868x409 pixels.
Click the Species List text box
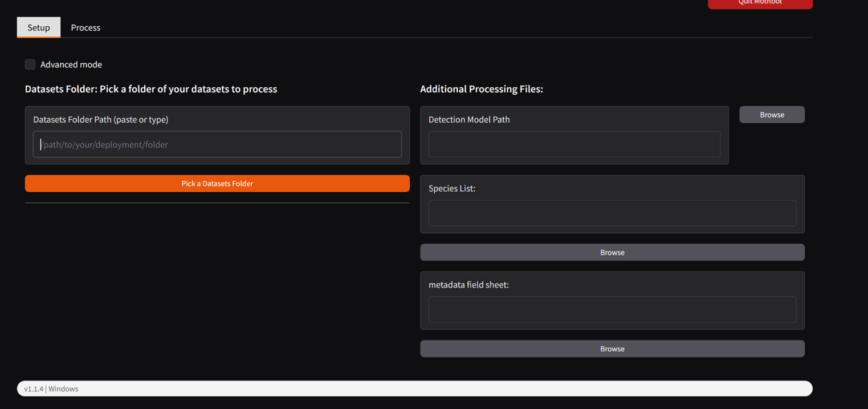tap(613, 213)
